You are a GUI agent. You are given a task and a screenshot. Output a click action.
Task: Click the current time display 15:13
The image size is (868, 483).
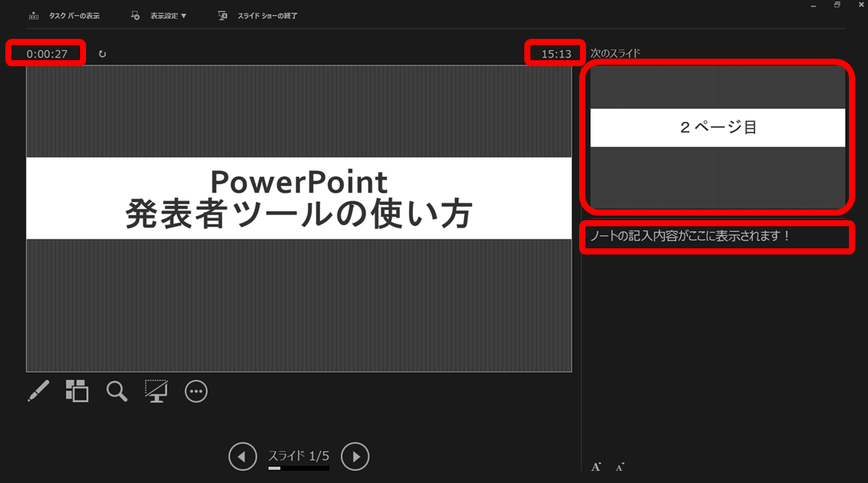[x=555, y=53]
